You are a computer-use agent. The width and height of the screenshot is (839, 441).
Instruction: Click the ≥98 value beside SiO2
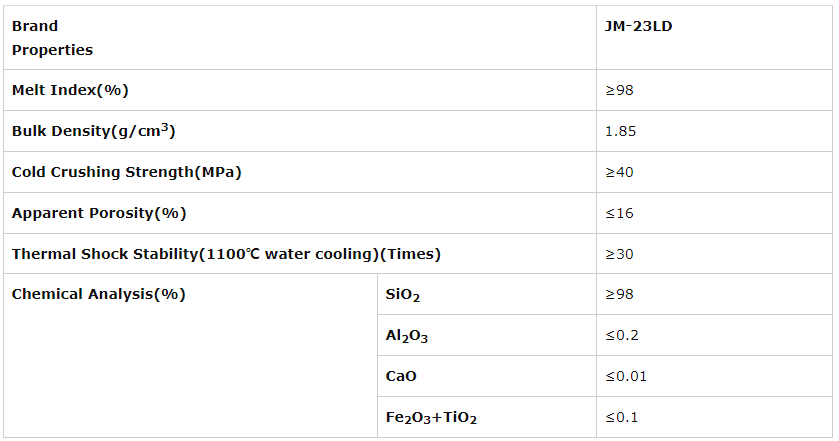click(619, 294)
